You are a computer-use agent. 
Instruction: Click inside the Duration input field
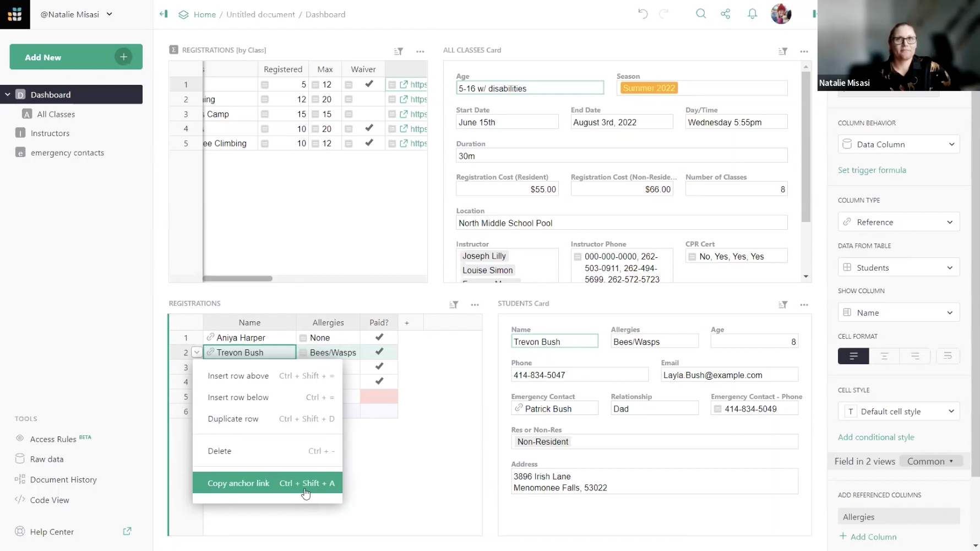pos(621,155)
